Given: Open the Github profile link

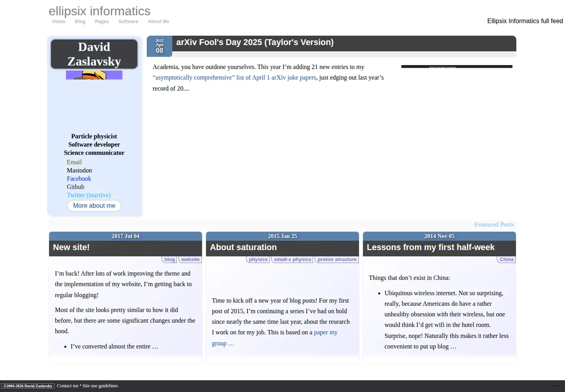Looking at the screenshot, I should [75, 187].
